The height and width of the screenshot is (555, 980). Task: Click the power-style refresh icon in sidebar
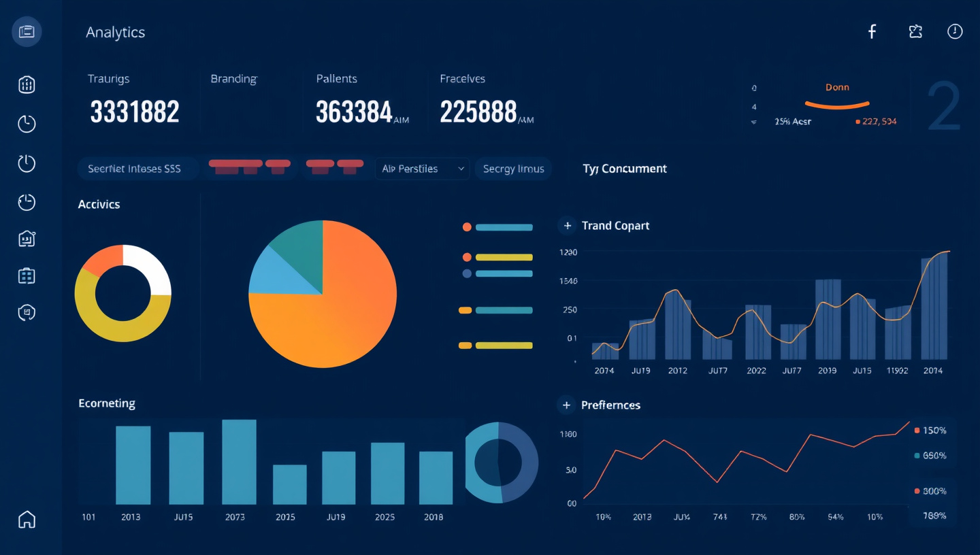click(x=27, y=163)
